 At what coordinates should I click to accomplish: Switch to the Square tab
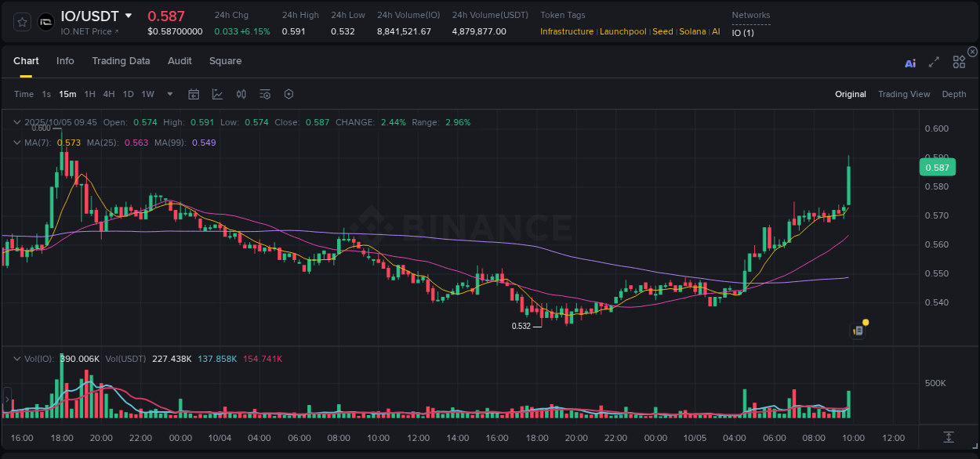coord(225,60)
